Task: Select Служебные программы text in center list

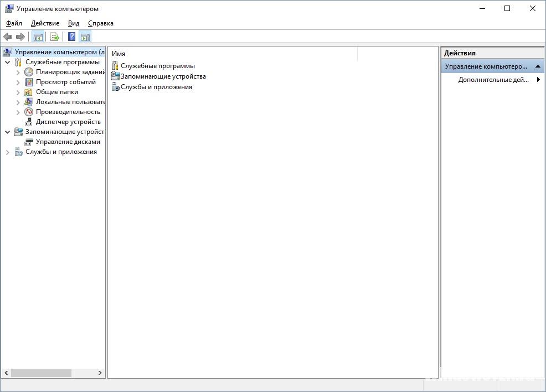Action: point(158,66)
